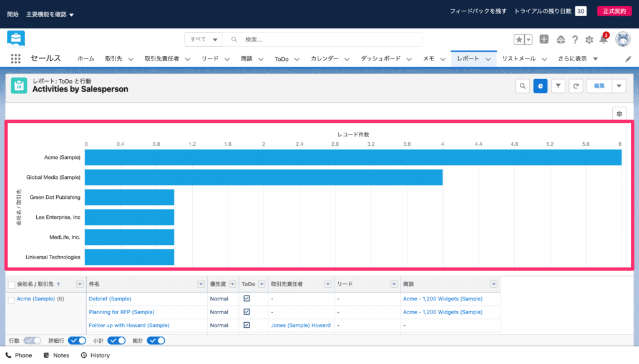Image resolution: width=639 pixels, height=364 pixels.
Task: Open the History utility
Action: [95, 355]
